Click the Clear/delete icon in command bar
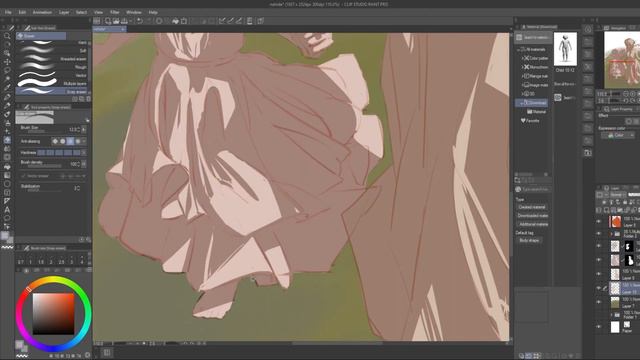Screen dimensions: 640x360 (x=184, y=21)
